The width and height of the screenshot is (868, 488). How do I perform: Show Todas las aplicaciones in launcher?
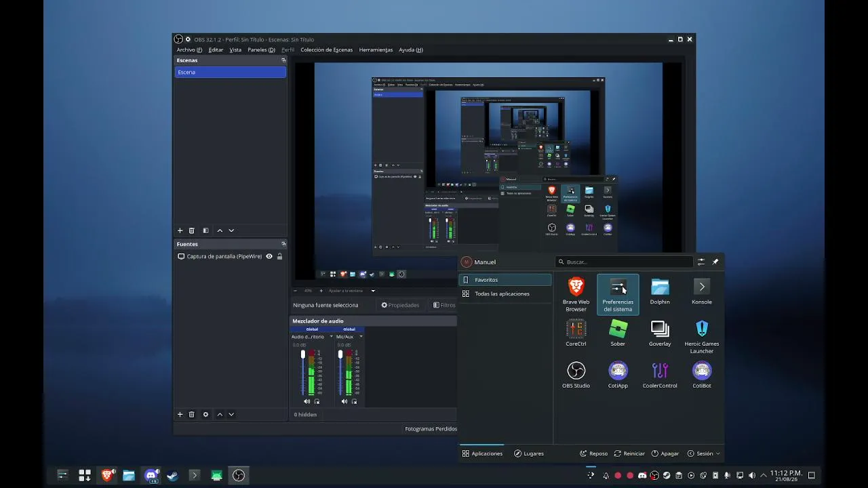pyautogui.click(x=505, y=293)
